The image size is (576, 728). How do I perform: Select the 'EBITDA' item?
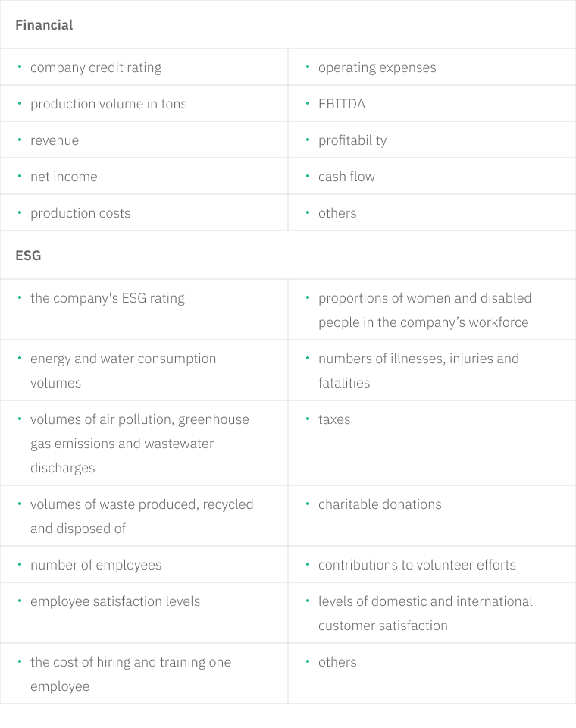[341, 104]
